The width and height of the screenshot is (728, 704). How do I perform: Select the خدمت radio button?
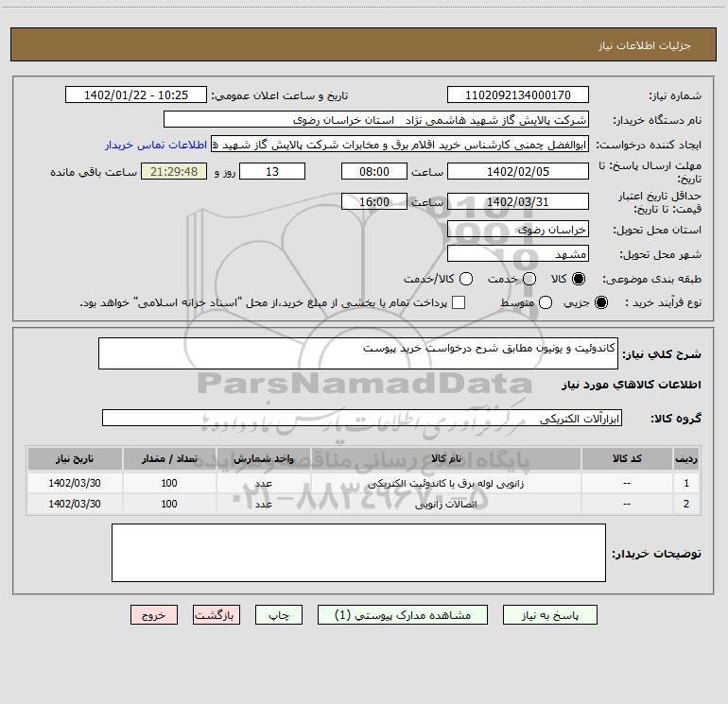(529, 279)
